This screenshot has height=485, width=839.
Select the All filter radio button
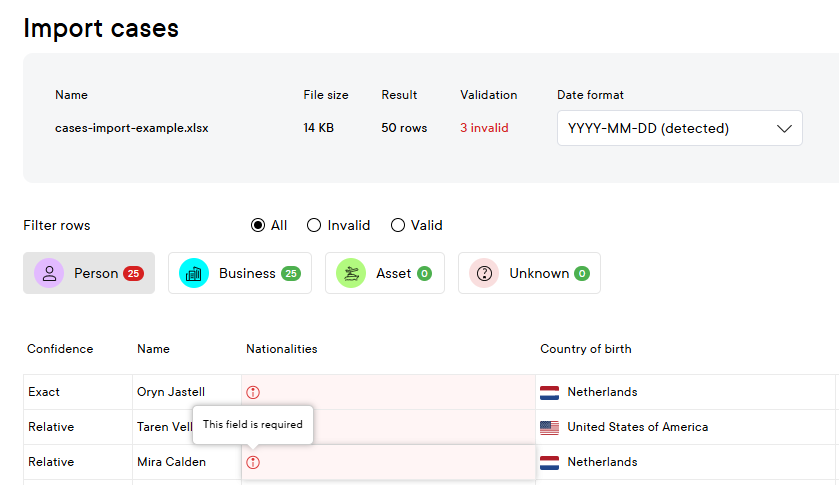click(x=258, y=225)
